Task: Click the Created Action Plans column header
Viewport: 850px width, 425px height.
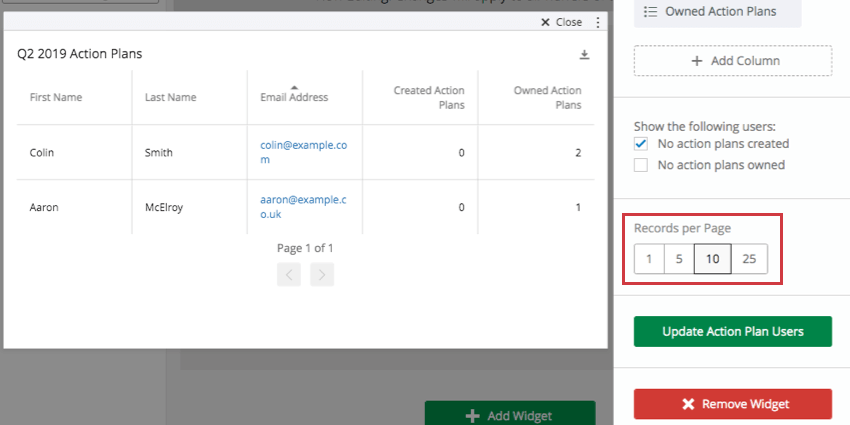Action: pos(429,98)
